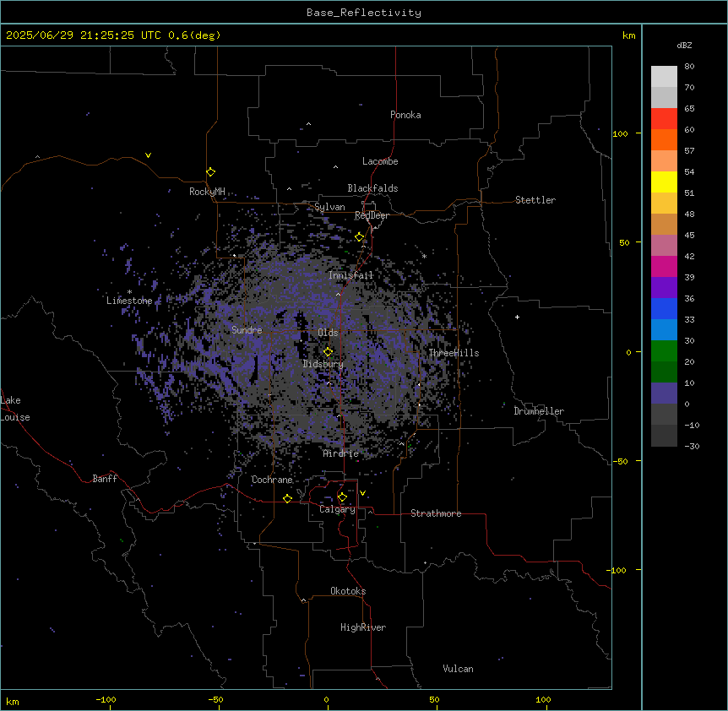This screenshot has height=711, width=728.
Task: Click the ThreeHills city label
Action: click(454, 353)
